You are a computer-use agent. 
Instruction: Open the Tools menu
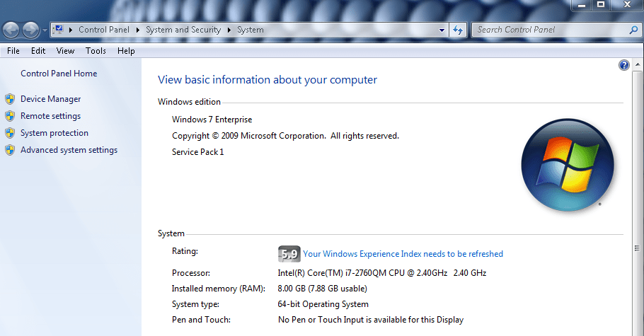coord(96,51)
